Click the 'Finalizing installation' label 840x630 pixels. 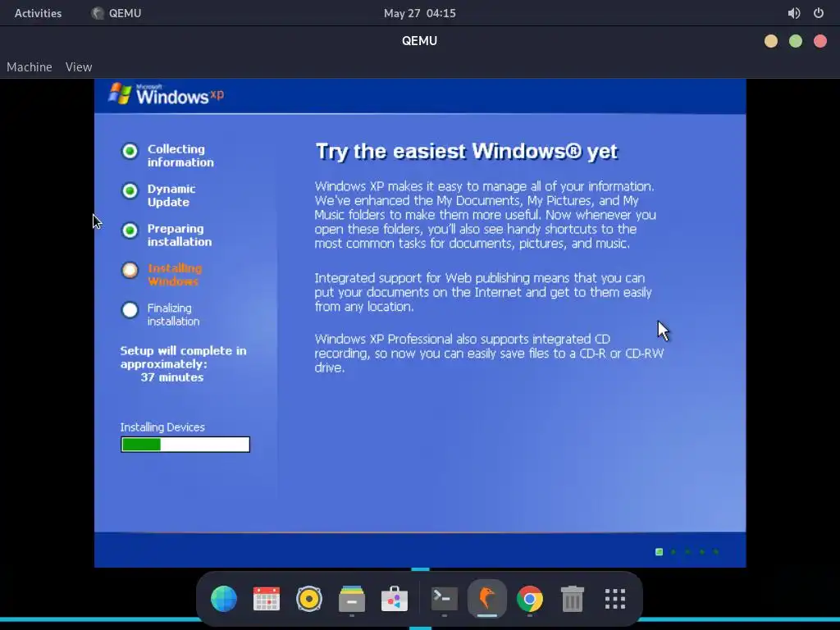173,314
